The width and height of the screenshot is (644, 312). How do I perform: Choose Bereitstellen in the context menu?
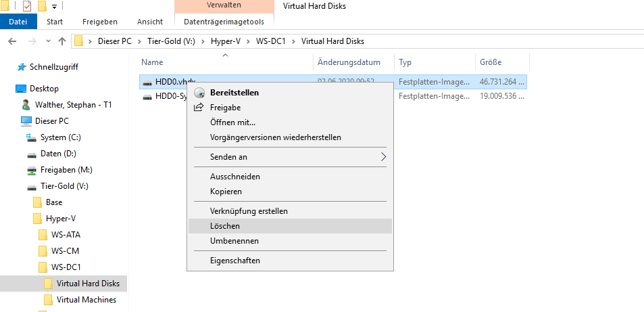point(290,93)
